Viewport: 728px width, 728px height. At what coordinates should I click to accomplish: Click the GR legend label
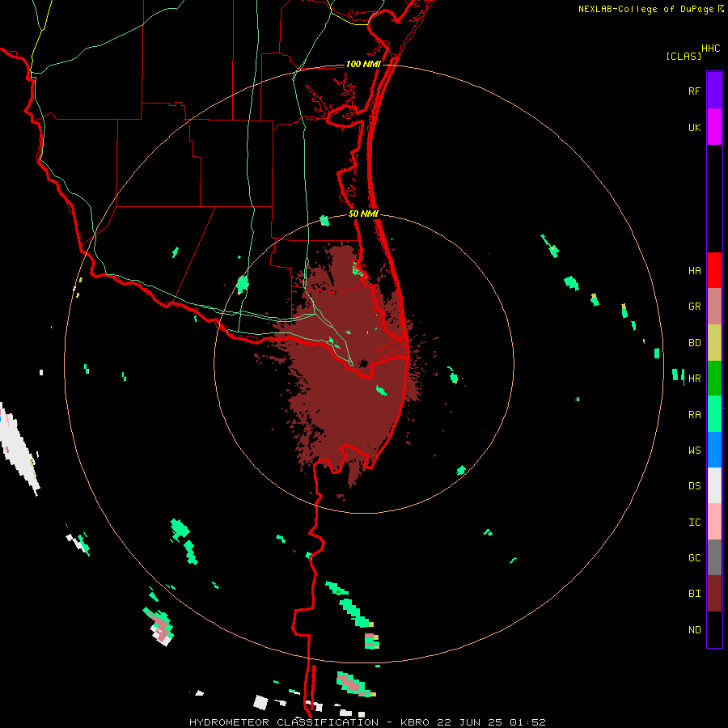(x=694, y=307)
